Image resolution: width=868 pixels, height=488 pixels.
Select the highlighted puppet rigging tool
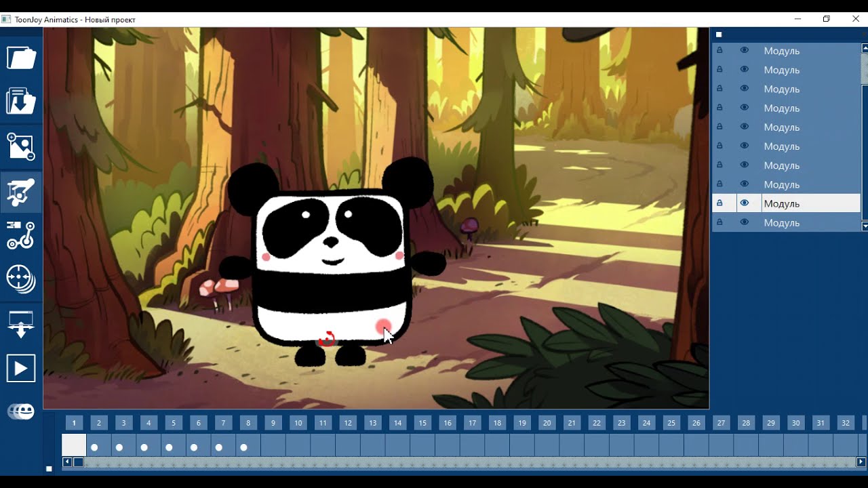pos(21,192)
